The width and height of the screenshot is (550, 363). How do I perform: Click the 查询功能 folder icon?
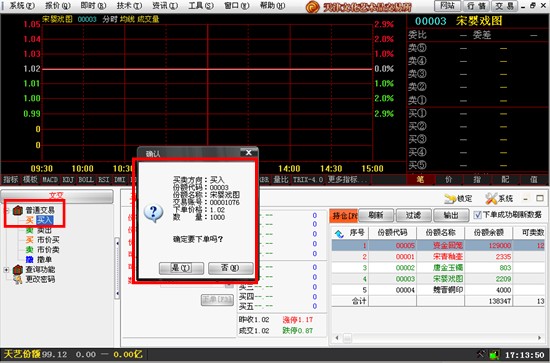(x=18, y=270)
